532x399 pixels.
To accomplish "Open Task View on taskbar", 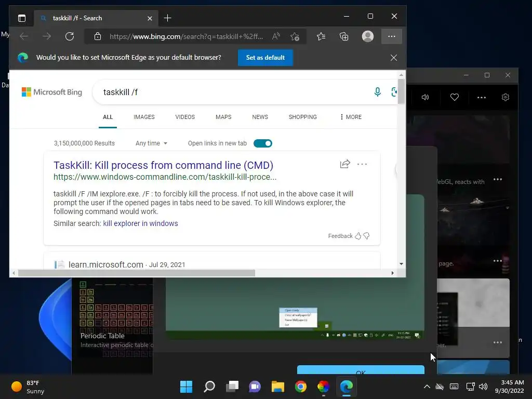I will [x=232, y=387].
